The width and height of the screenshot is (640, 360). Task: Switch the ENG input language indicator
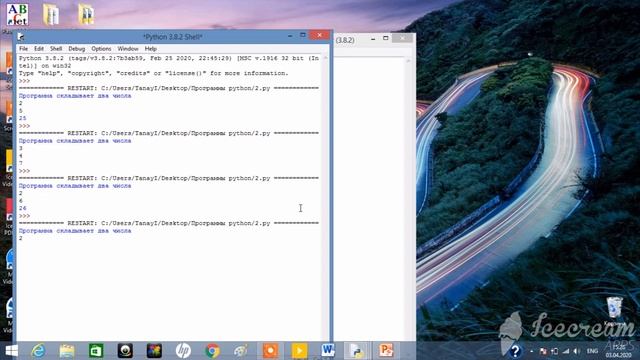[x=592, y=351]
